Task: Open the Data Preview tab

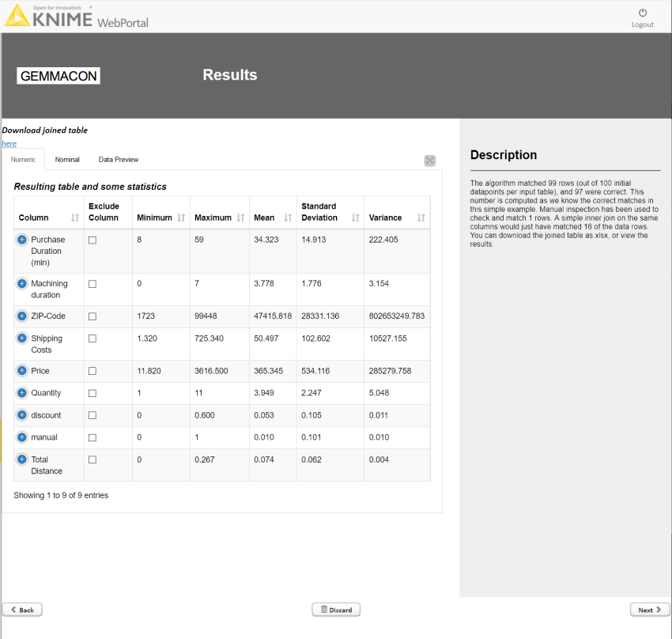Action: pos(119,160)
